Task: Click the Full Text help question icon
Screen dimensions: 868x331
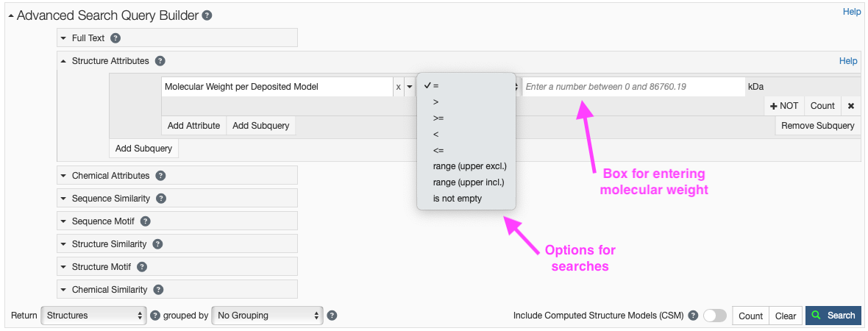Action: (x=115, y=38)
